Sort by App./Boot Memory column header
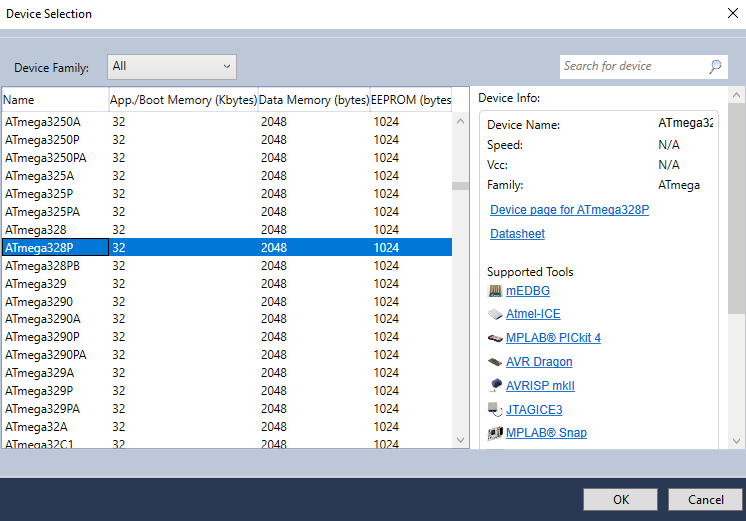This screenshot has height=521, width=746. (183, 100)
